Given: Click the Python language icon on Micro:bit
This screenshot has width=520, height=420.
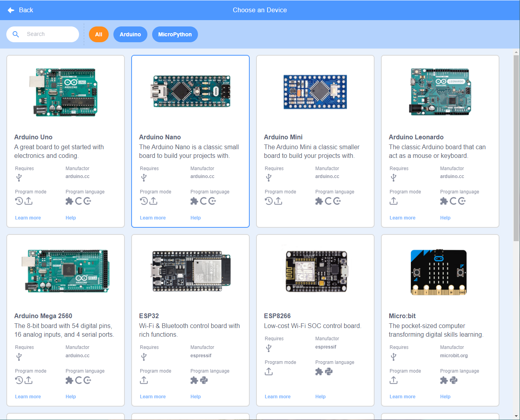Looking at the screenshot, I should (454, 381).
